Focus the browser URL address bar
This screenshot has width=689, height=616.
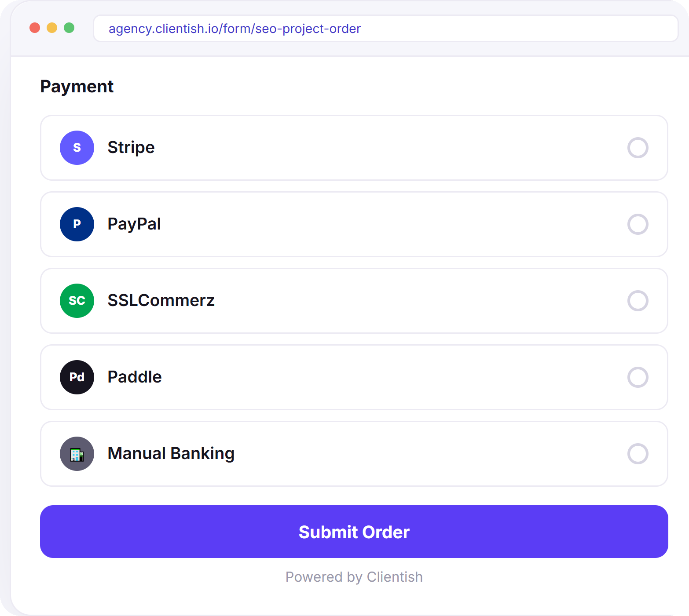[x=386, y=29]
